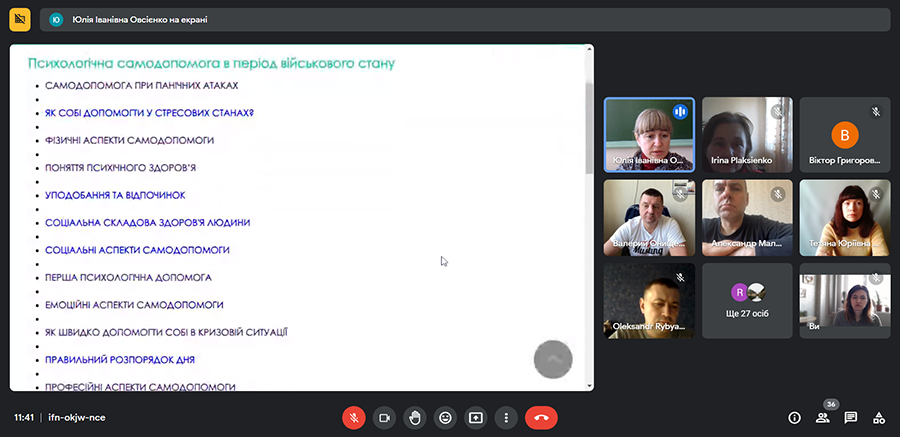Show the participants list icon
The image size is (900, 437).
pyautogui.click(x=823, y=418)
